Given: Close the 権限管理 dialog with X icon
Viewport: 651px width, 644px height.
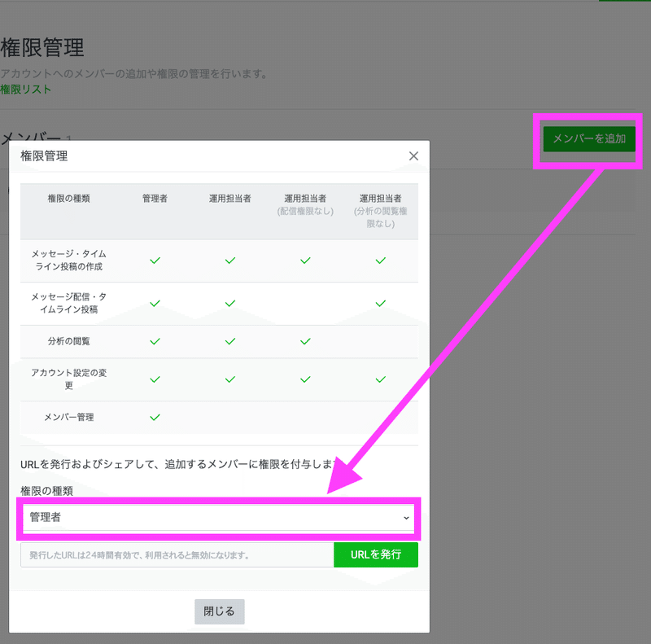Looking at the screenshot, I should coord(413,156).
